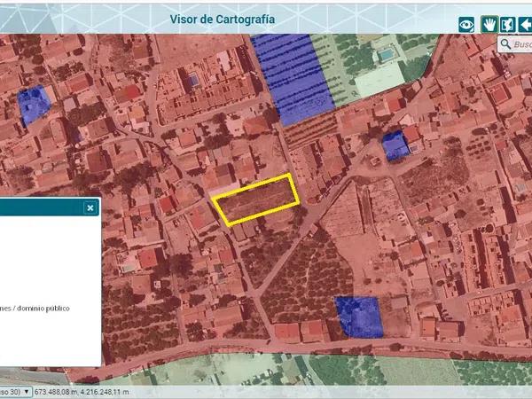The height and width of the screenshot is (399, 532).
Task: Click the map extent tool icon
Action: click(506, 24)
